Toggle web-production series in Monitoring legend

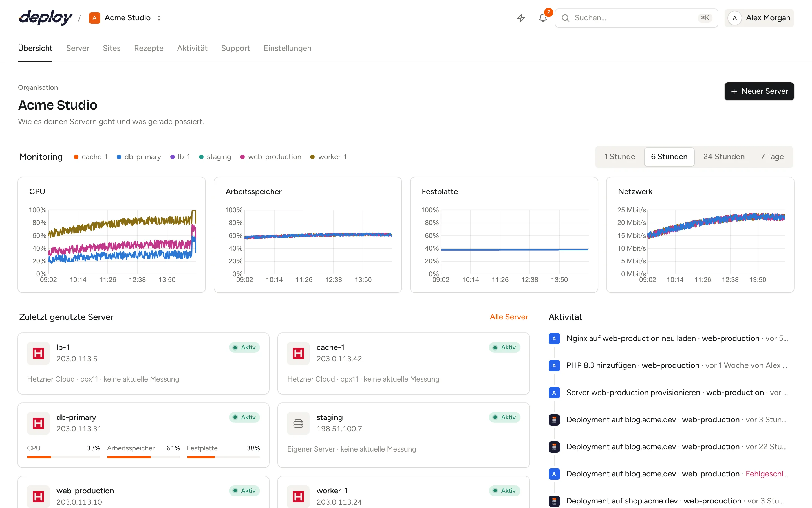tap(270, 157)
